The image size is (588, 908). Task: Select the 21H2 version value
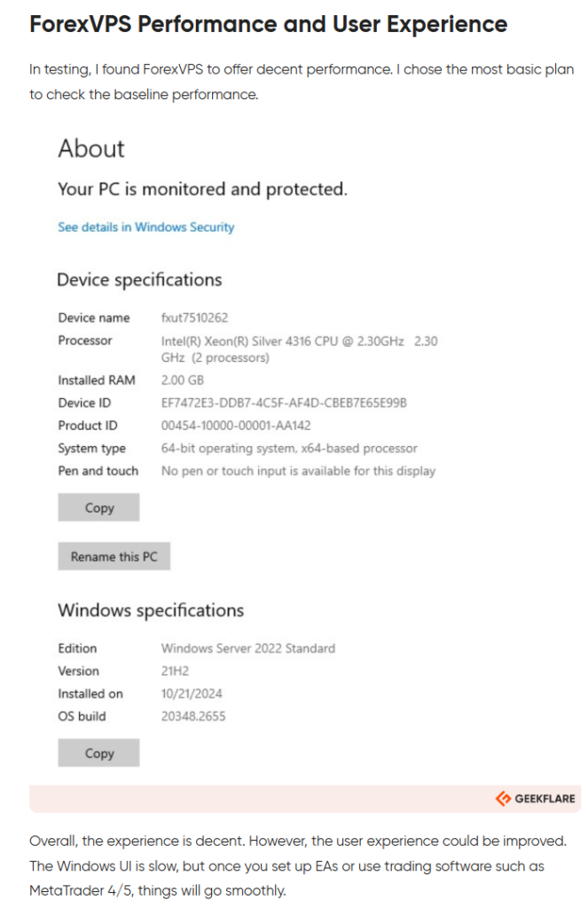(x=174, y=671)
